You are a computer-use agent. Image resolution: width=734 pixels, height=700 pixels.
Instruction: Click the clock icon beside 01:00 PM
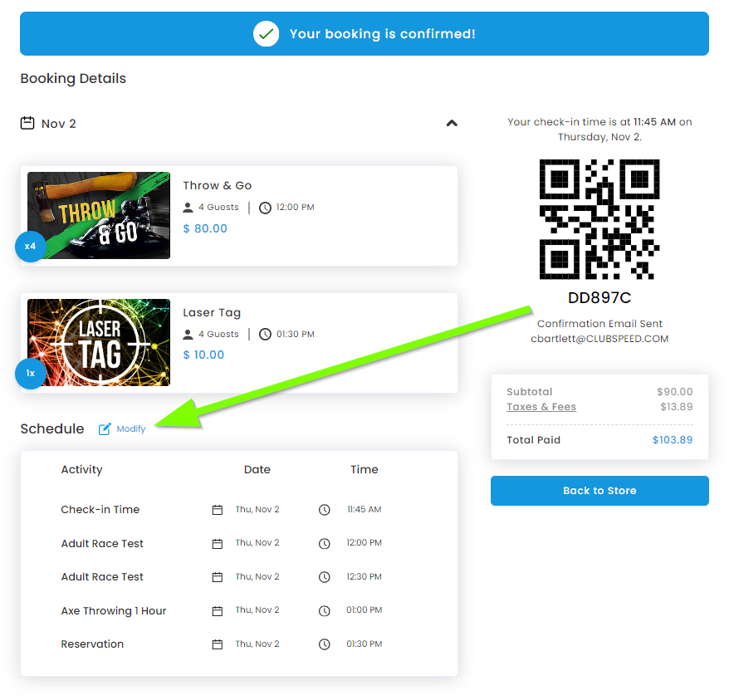click(325, 611)
